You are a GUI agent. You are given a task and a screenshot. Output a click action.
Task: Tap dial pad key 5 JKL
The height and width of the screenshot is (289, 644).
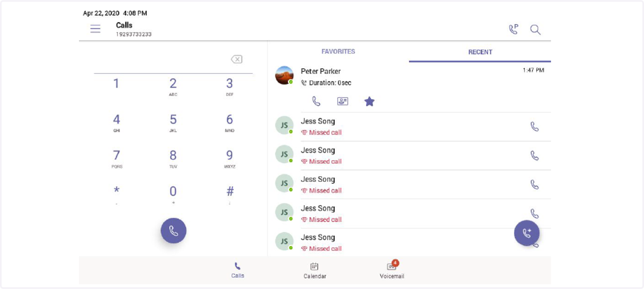(x=173, y=122)
